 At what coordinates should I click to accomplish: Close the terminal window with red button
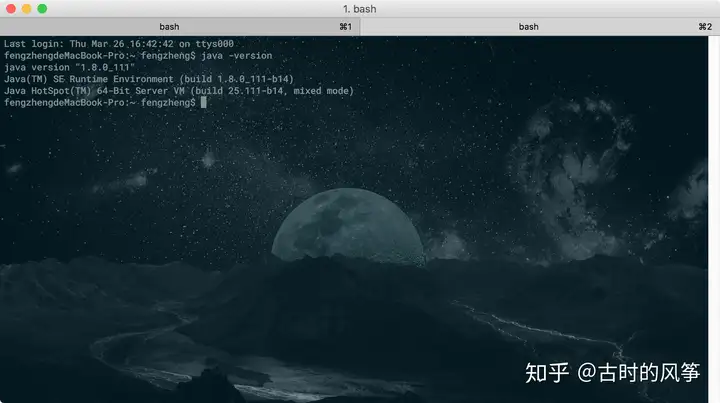(11, 9)
